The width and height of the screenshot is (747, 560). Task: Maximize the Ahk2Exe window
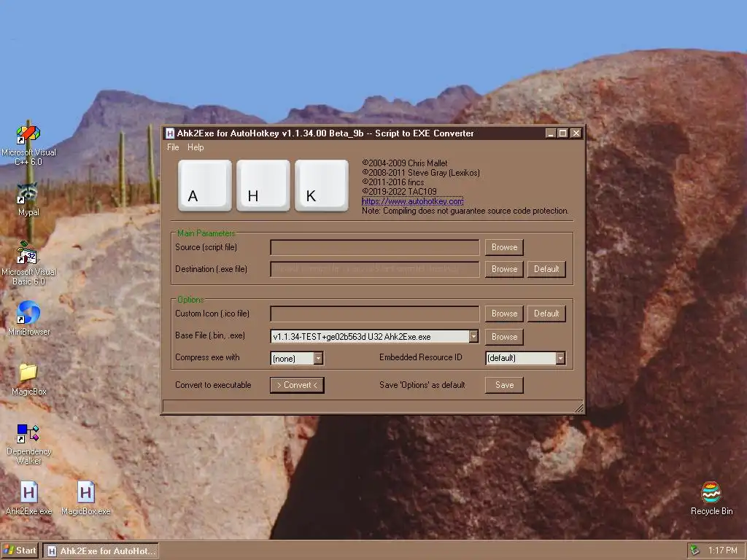click(x=562, y=133)
